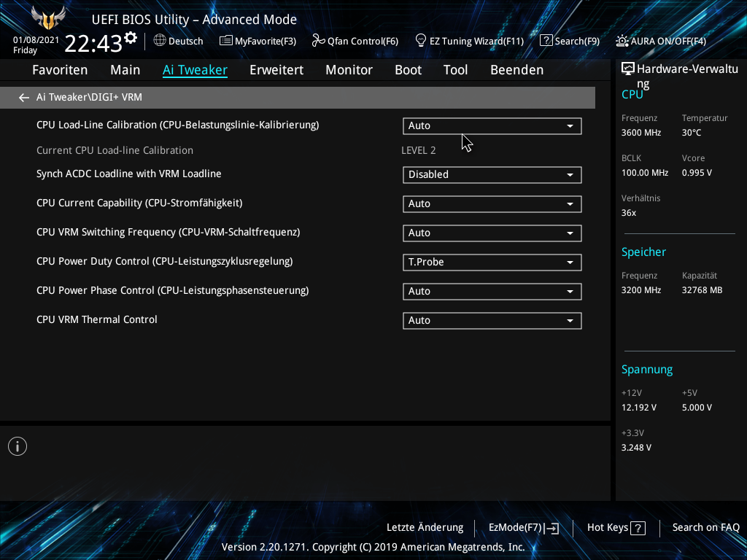Select the Ai Tweaker tab

(195, 70)
